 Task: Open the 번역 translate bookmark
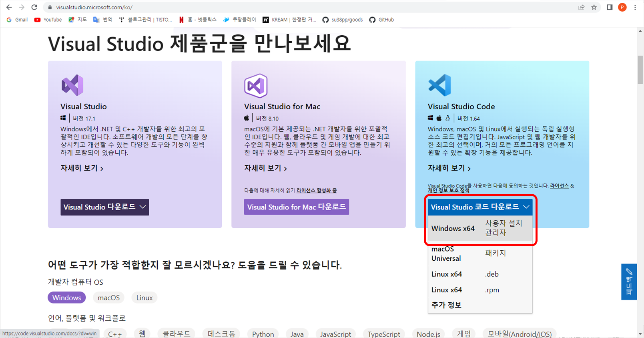(102, 20)
